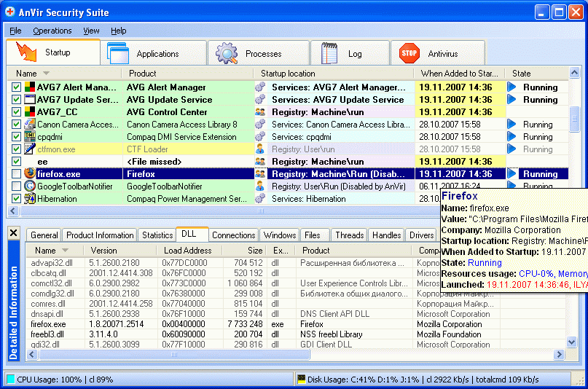Image resolution: width=588 pixels, height=389 pixels.
Task: Click the Version column header
Action: [x=121, y=251]
